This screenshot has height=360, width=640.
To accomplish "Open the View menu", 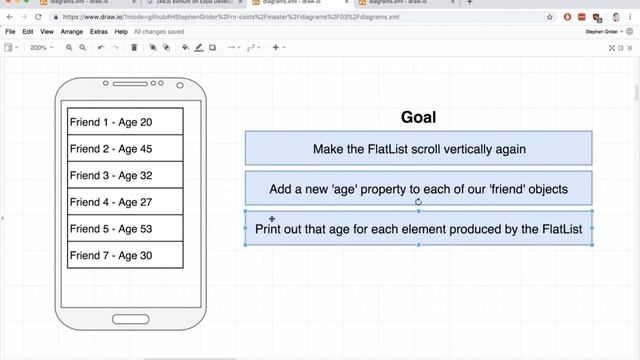I will click(x=47, y=31).
